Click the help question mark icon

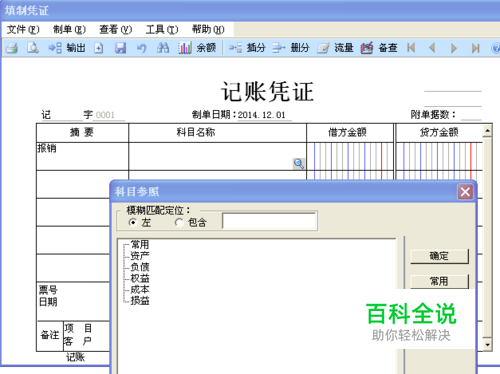point(496,48)
